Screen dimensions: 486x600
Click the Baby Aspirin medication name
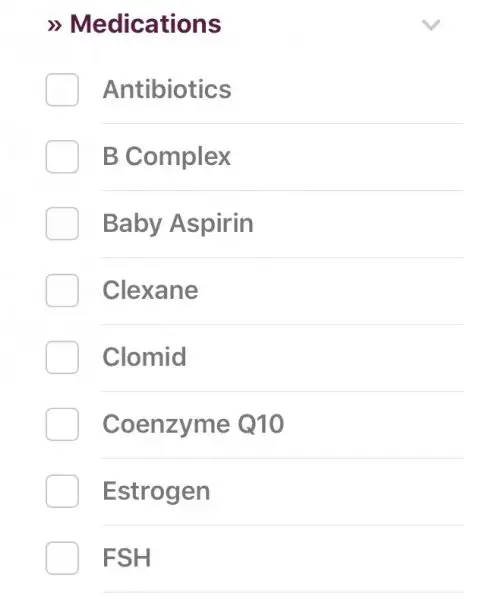(178, 223)
